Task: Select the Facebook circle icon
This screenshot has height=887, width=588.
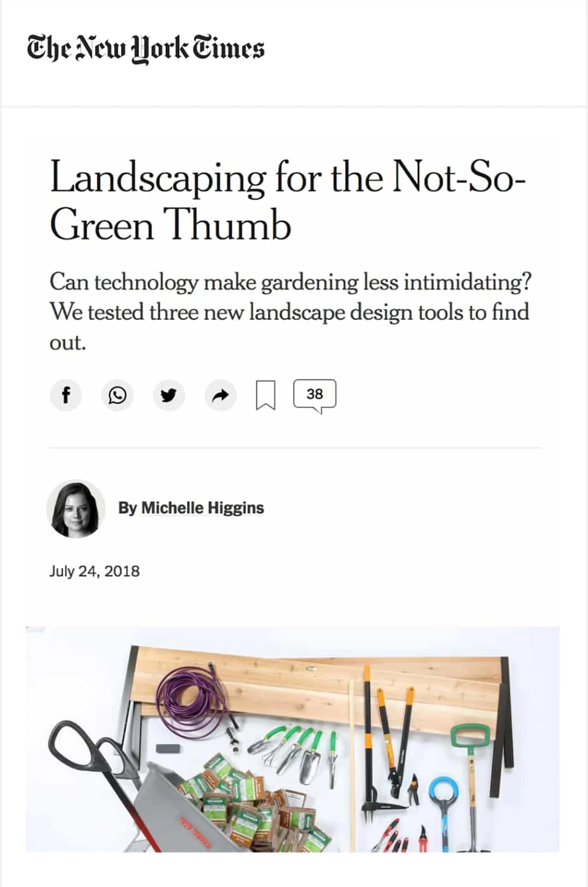Action: click(x=66, y=395)
